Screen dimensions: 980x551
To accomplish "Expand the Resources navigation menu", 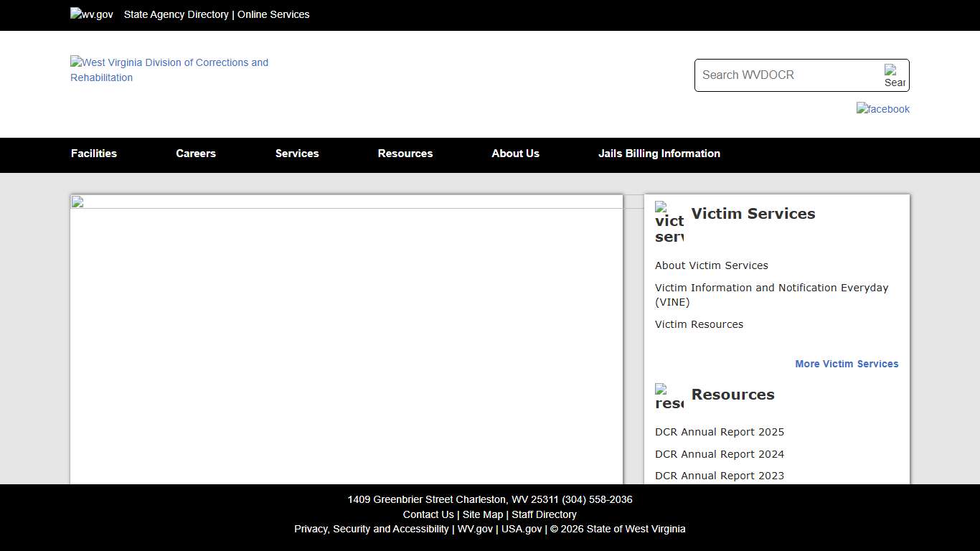I will 405,154.
